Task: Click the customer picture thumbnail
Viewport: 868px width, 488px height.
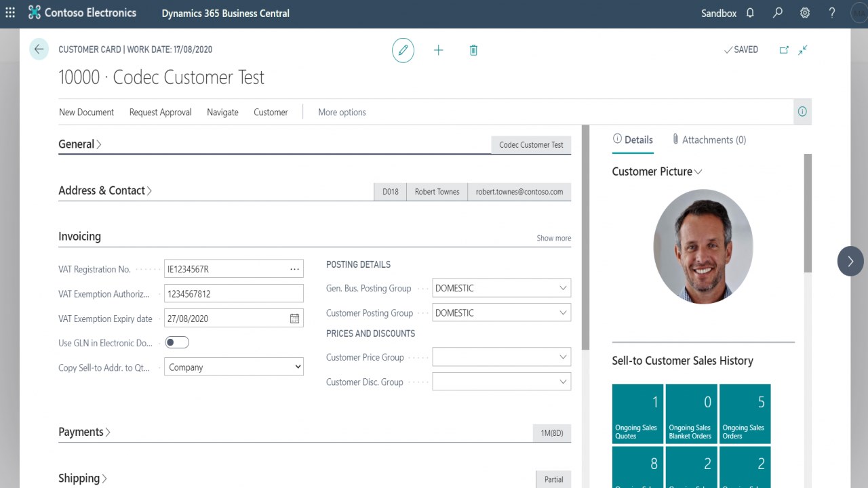Action: pos(703,247)
